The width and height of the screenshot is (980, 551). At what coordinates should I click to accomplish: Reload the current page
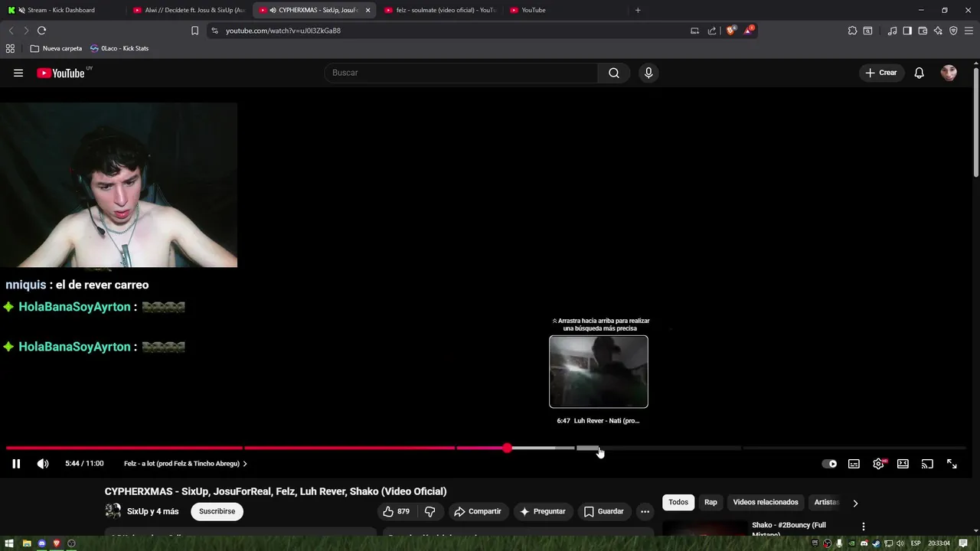click(41, 31)
